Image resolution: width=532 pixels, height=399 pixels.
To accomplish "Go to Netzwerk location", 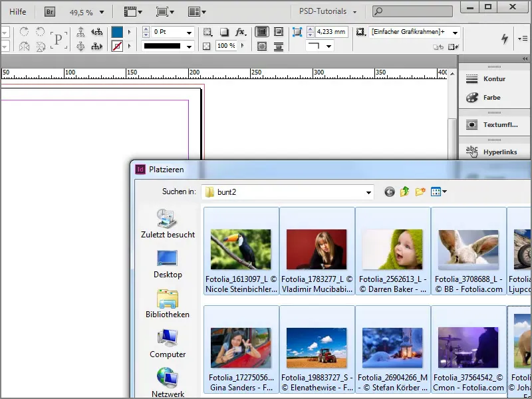I will point(168,382).
